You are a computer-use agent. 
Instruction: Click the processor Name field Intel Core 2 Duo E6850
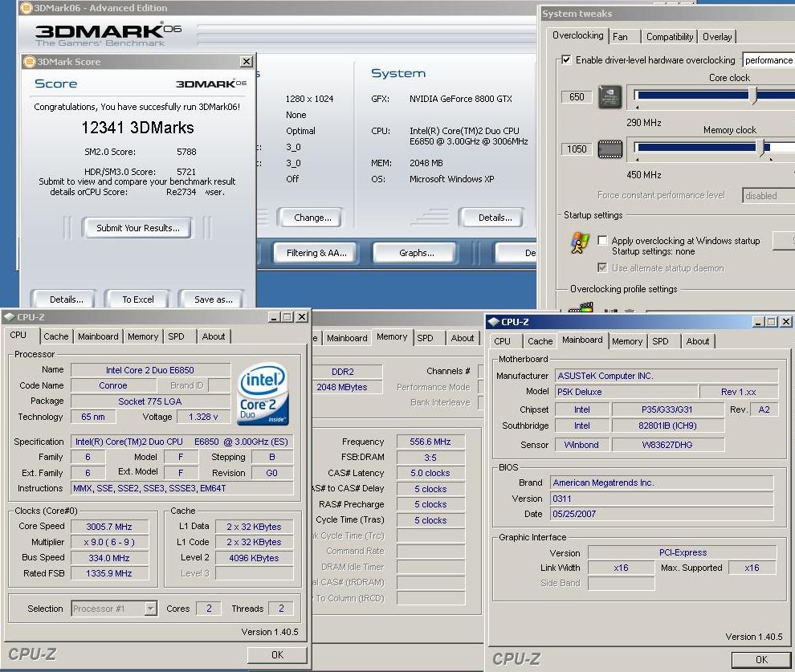(150, 370)
